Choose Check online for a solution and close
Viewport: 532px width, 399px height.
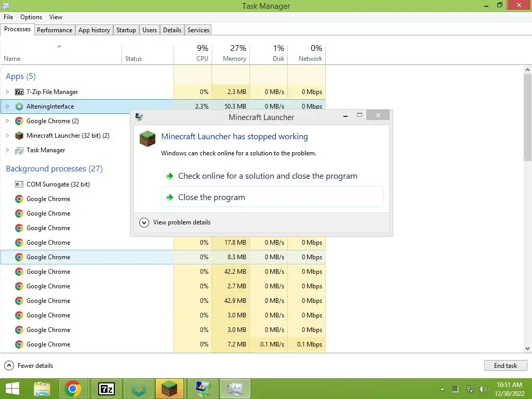click(x=272, y=176)
